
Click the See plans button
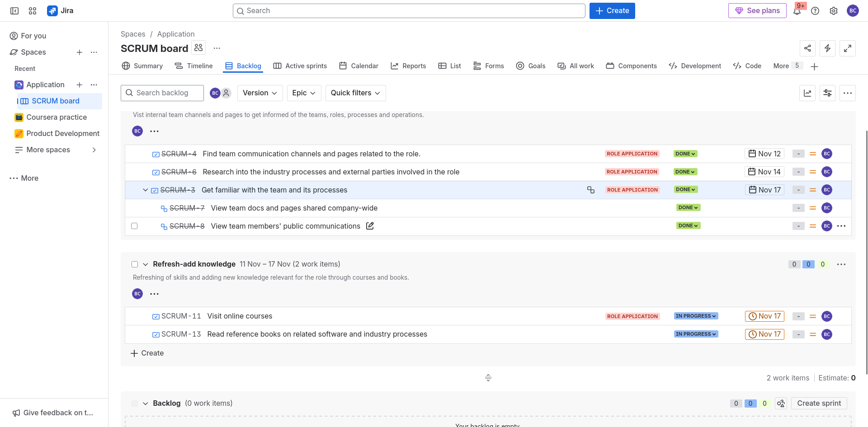[757, 11]
